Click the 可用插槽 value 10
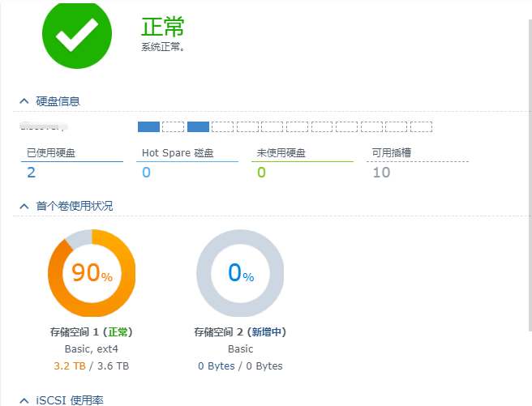 pos(381,173)
